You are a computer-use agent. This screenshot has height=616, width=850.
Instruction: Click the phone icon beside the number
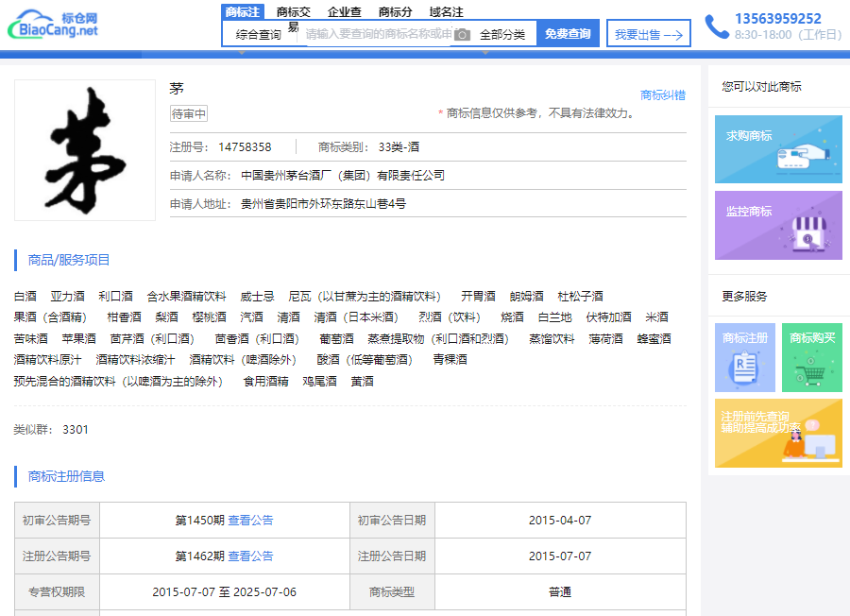pos(717,26)
